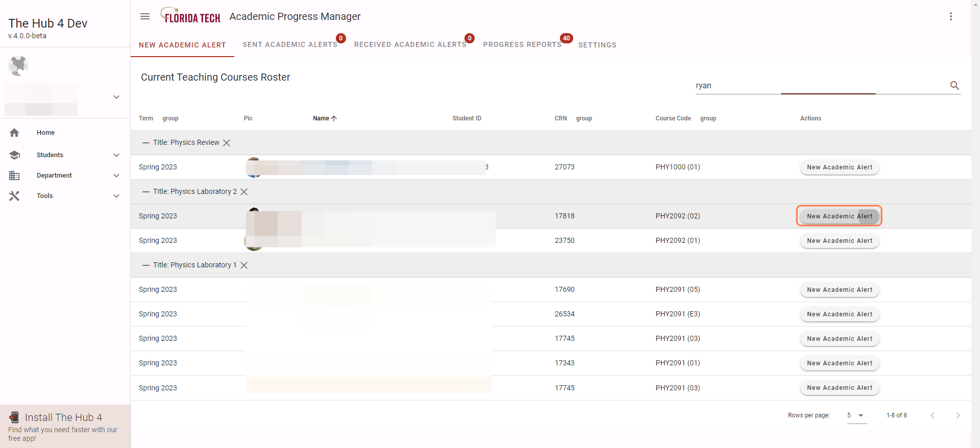Image resolution: width=980 pixels, height=448 pixels.
Task: Click the Florida Tech logo
Action: click(x=191, y=16)
